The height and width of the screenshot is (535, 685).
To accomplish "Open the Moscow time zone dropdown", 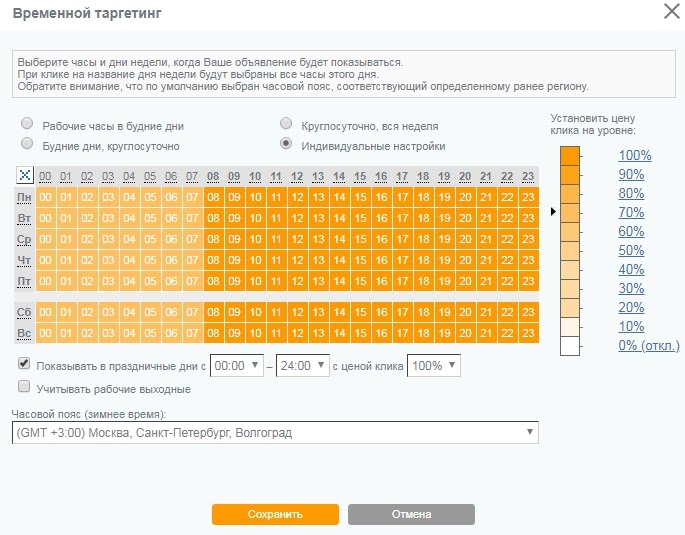I will pyautogui.click(x=275, y=432).
